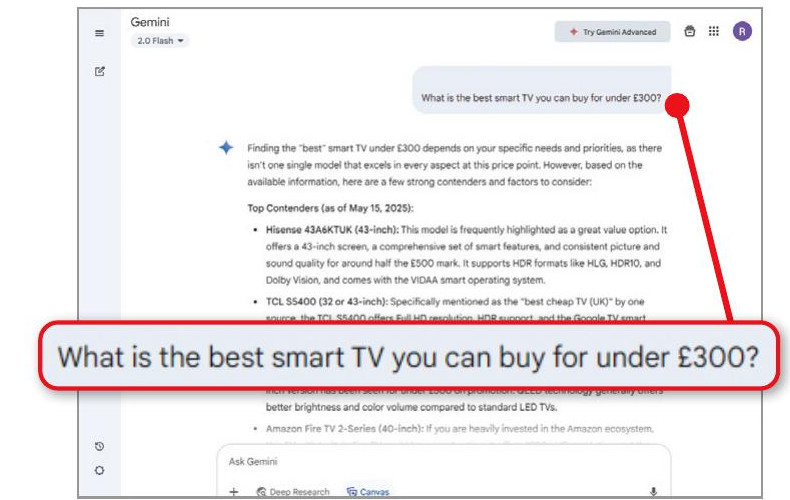This screenshot has width=790, height=500.
Task: Click the line 'better brightness and color volume'
Action: tap(411, 407)
